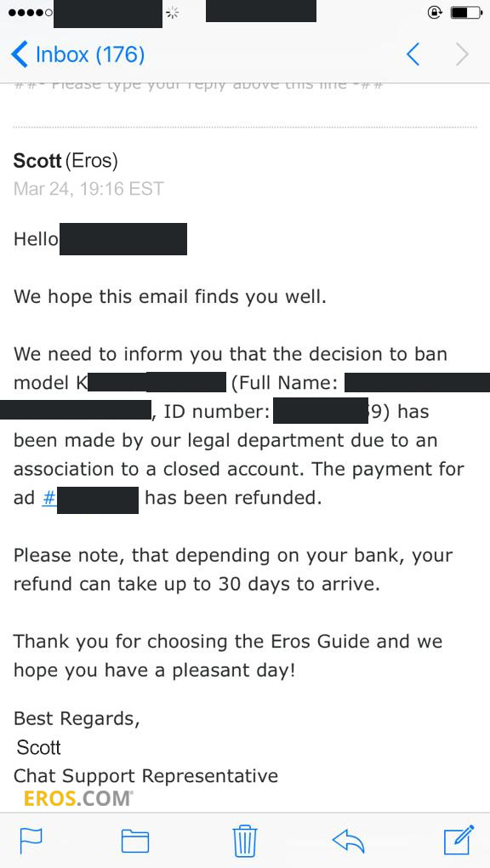Tap the battery indicator in status bar
Image resolution: width=490 pixels, height=868 pixels.
(467, 12)
